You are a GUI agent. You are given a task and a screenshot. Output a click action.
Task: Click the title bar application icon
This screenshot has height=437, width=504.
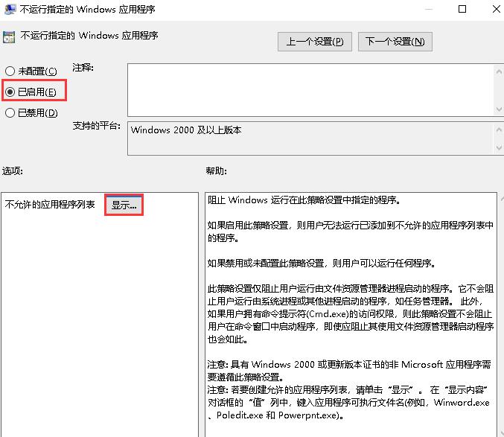point(10,9)
